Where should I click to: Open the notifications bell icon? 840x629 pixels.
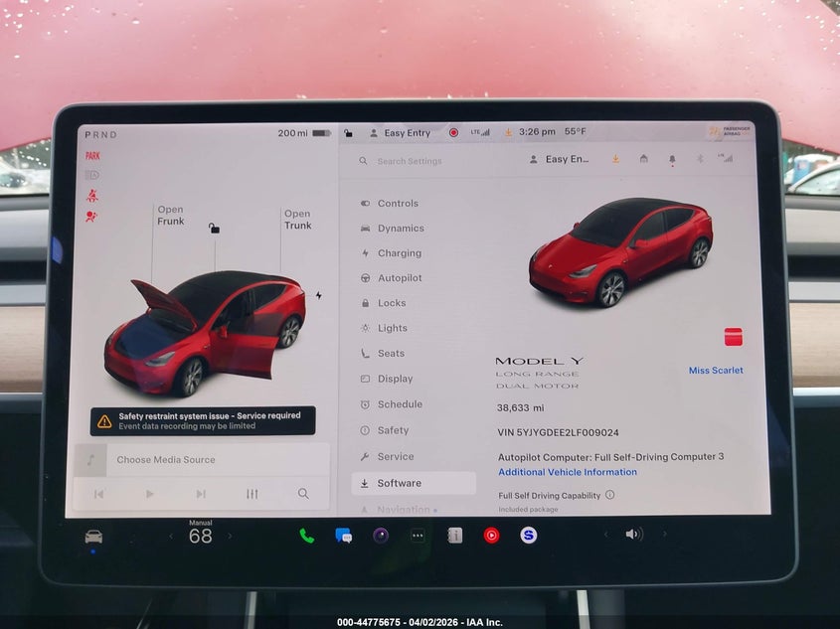pos(671,159)
